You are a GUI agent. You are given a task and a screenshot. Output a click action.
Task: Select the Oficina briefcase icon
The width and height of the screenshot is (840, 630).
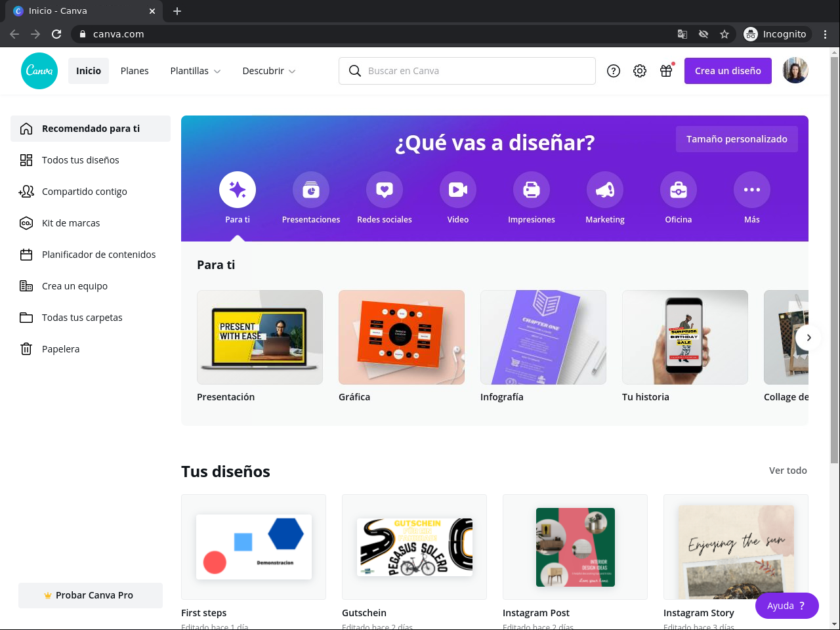679,190
